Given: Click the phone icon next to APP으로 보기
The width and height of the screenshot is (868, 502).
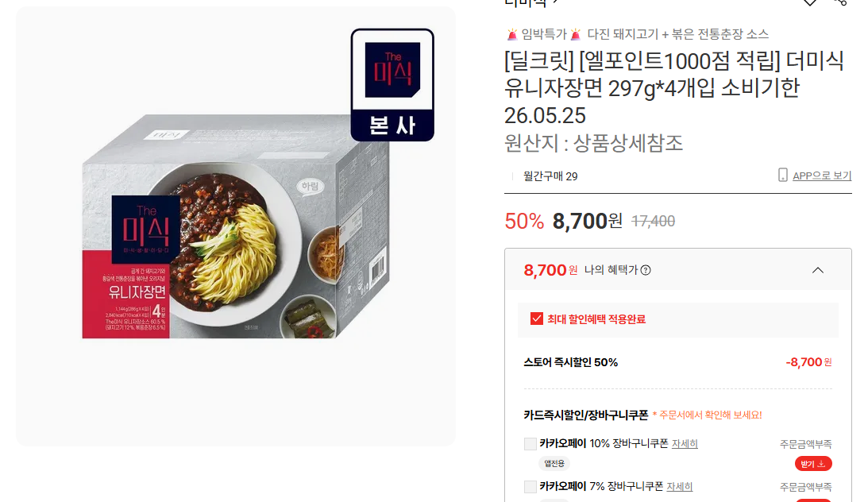Looking at the screenshot, I should 783,176.
